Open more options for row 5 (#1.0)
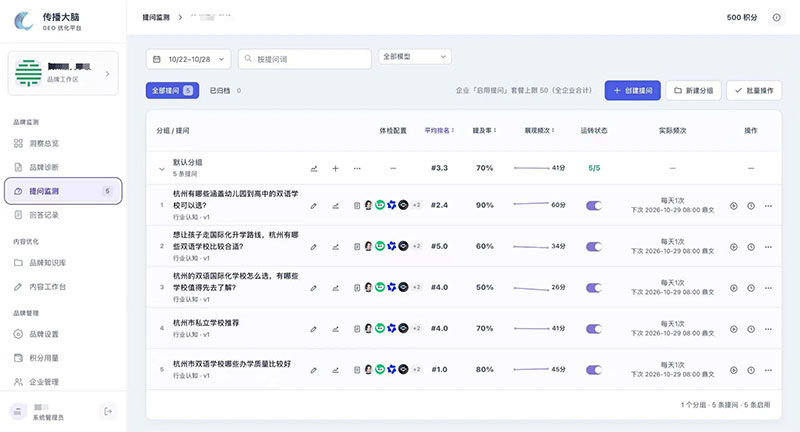This screenshot has height=432, width=800. click(768, 370)
